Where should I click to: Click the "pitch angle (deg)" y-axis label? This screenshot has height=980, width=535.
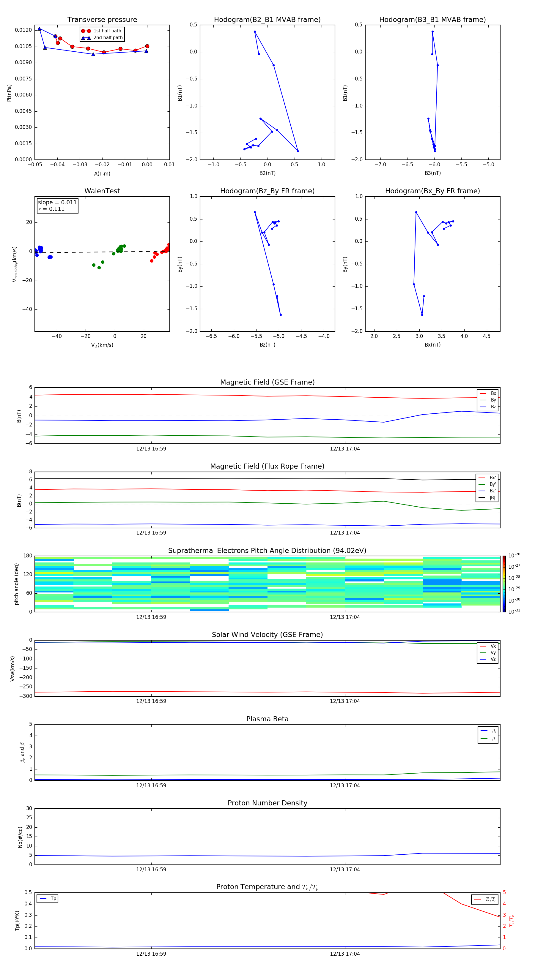16,584
